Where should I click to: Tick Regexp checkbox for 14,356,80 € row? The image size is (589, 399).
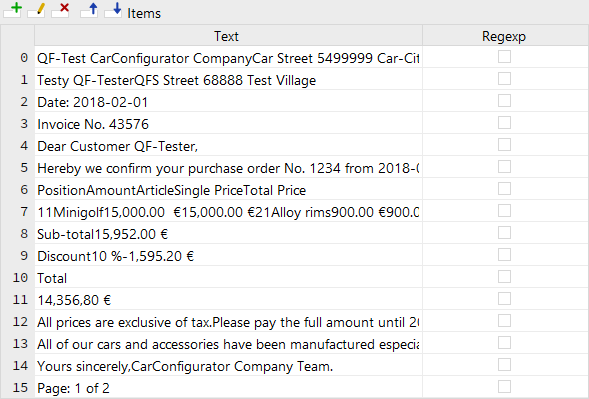click(504, 299)
